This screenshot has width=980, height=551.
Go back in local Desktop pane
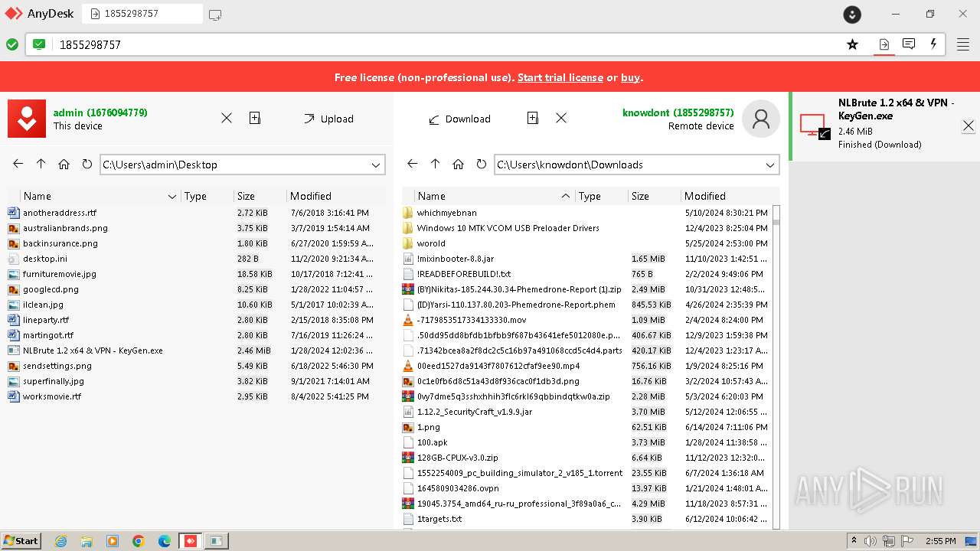tap(18, 164)
